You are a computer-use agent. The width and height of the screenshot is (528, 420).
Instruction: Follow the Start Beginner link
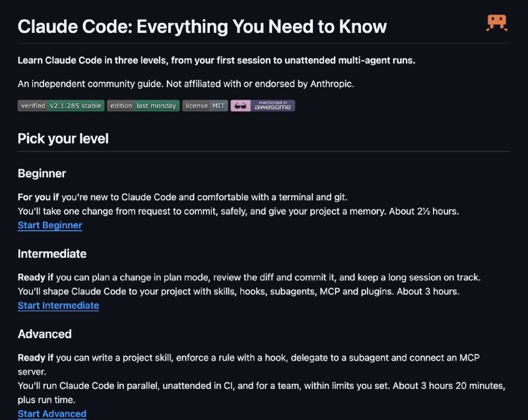click(x=50, y=225)
